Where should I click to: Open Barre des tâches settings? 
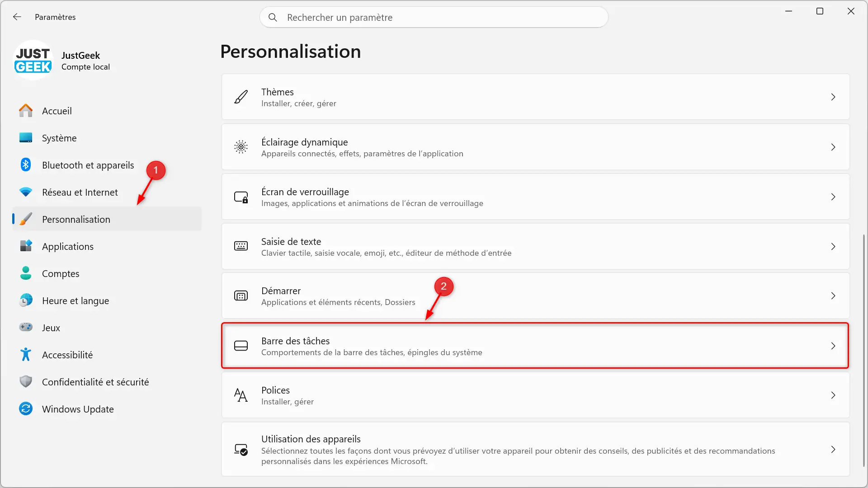(536, 346)
